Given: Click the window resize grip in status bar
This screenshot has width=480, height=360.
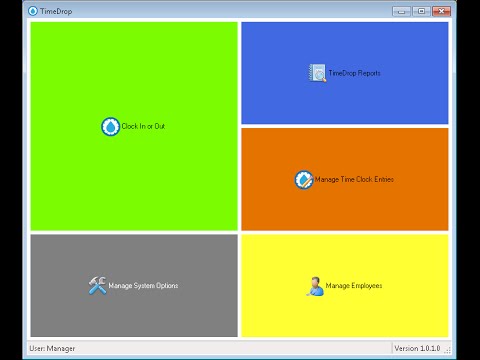Looking at the screenshot, I should click(448, 350).
